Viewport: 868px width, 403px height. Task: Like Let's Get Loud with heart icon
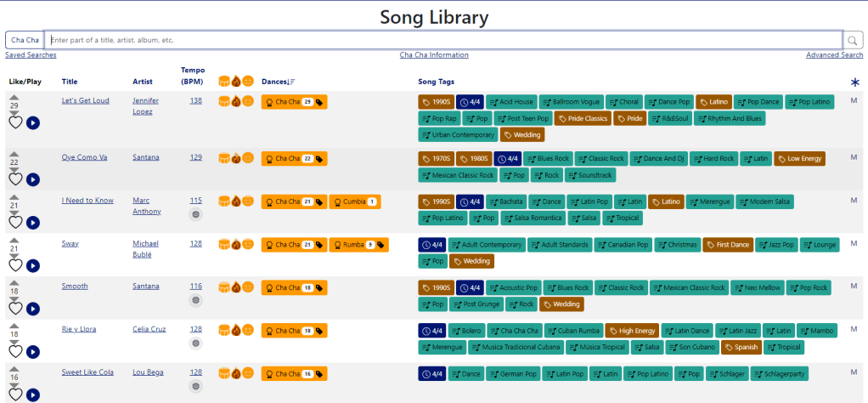[15, 122]
